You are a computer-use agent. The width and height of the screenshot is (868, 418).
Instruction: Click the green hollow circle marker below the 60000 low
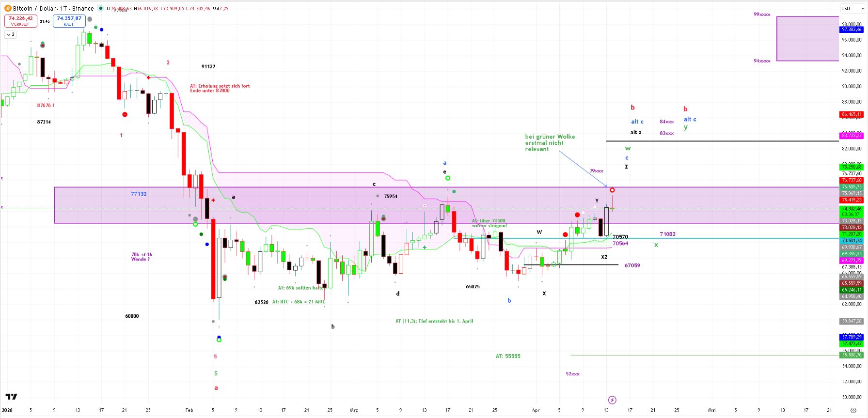(219, 340)
